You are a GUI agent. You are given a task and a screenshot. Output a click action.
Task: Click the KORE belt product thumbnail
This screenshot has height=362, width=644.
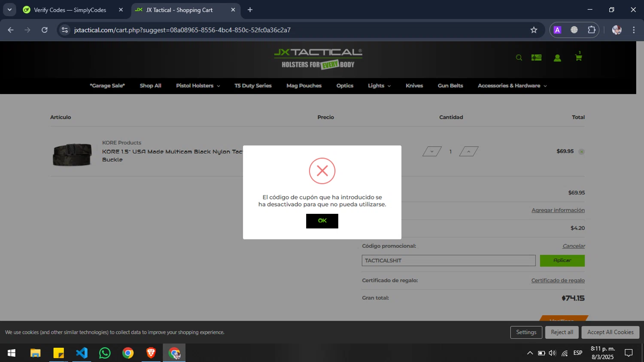click(72, 155)
